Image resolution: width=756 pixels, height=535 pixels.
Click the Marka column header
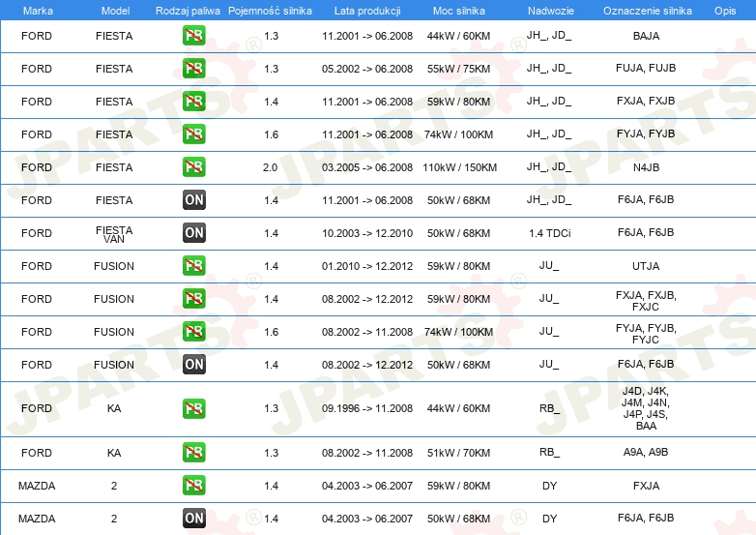38,11
